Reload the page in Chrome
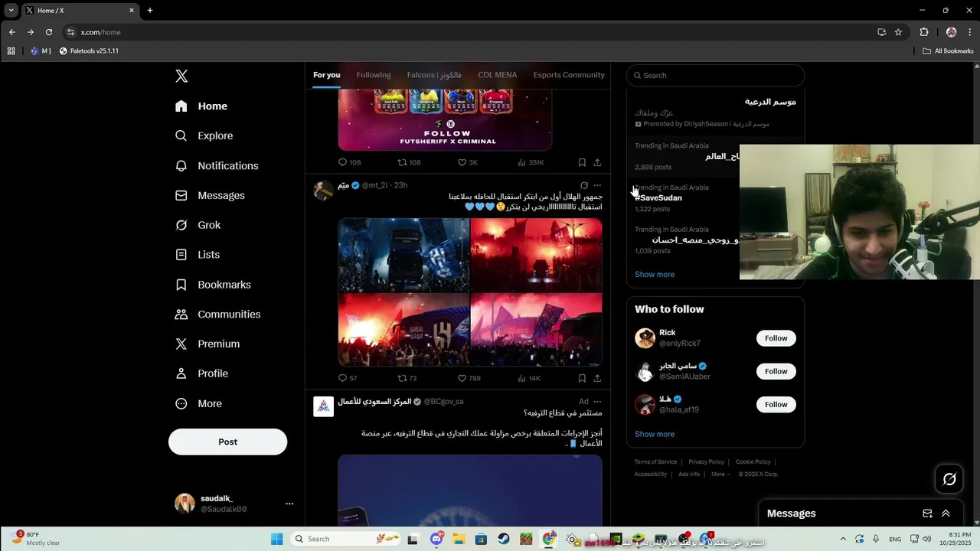The width and height of the screenshot is (980, 551). [x=49, y=32]
